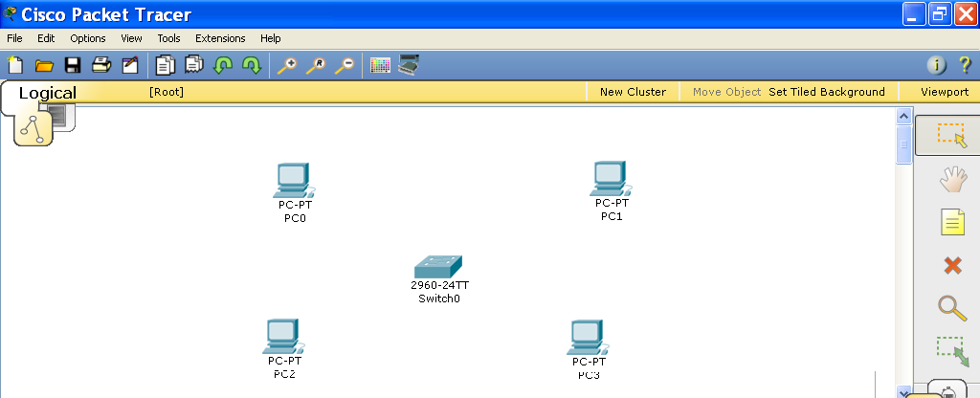The height and width of the screenshot is (398, 980).
Task: Click the Viewport button
Action: point(945,92)
